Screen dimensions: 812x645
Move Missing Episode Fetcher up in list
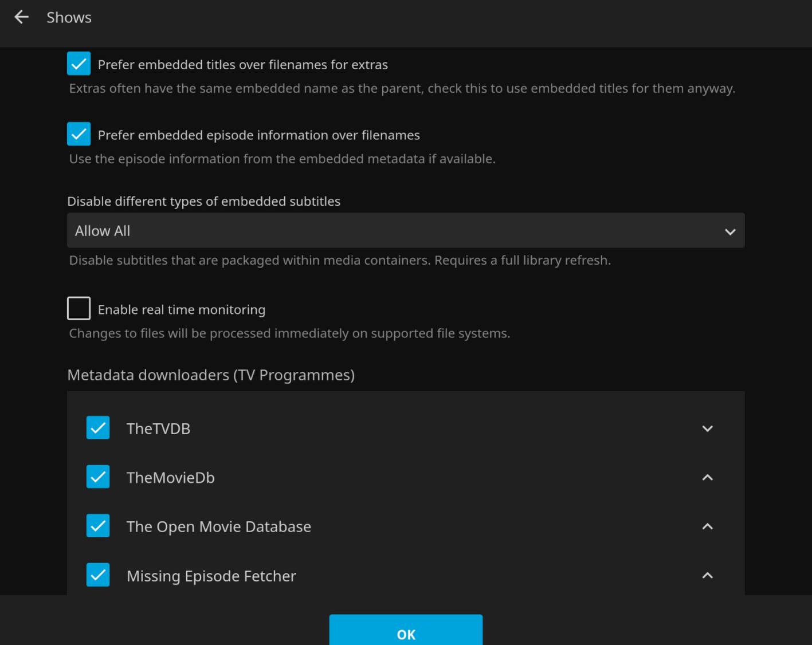click(x=707, y=575)
